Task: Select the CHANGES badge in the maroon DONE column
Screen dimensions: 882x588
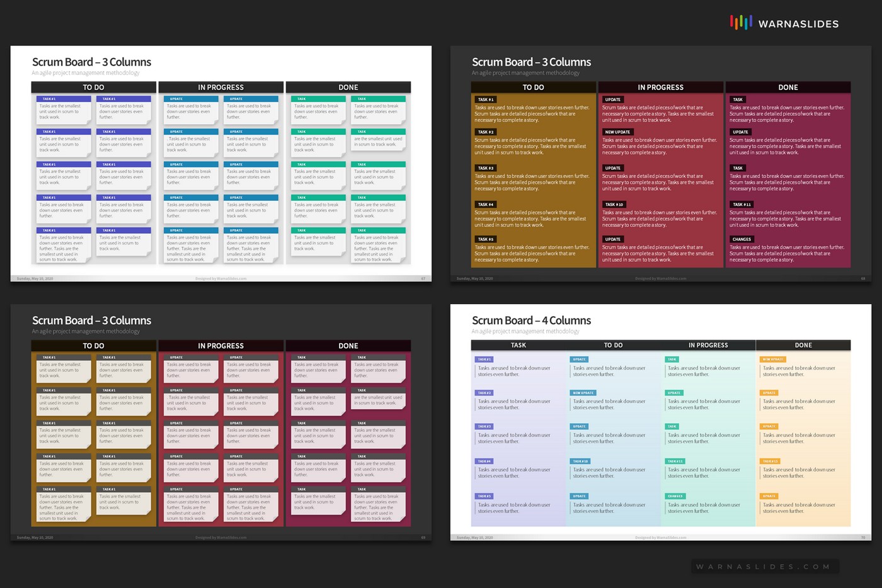Action: [742, 239]
